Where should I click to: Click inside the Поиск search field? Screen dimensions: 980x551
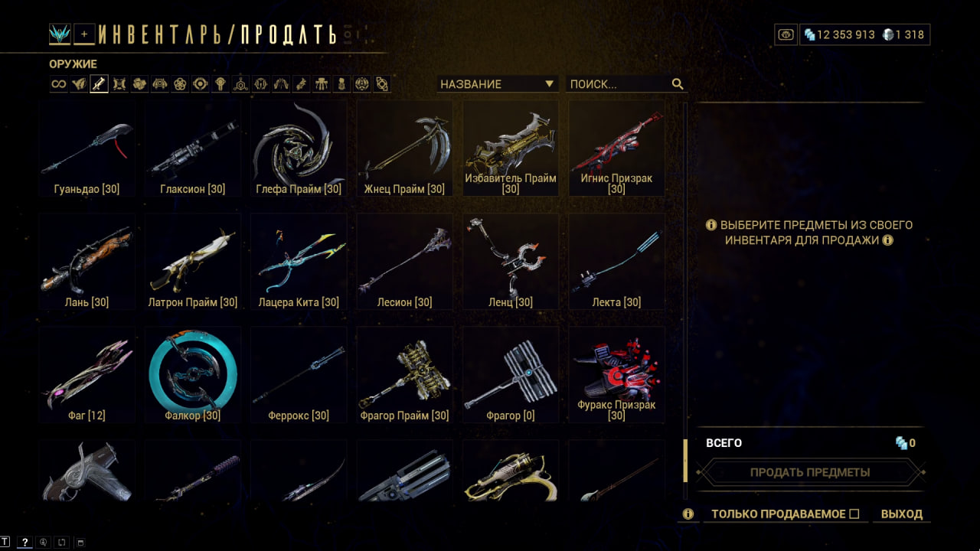[618, 84]
